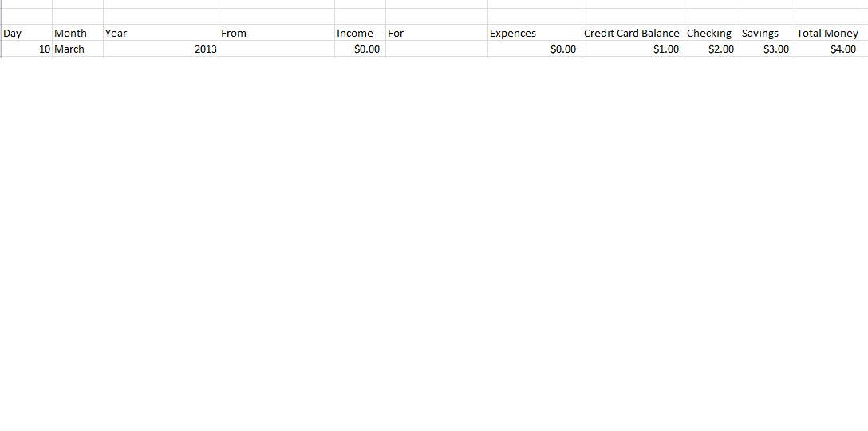
Task: Select the Month header cell
Action: [x=77, y=33]
